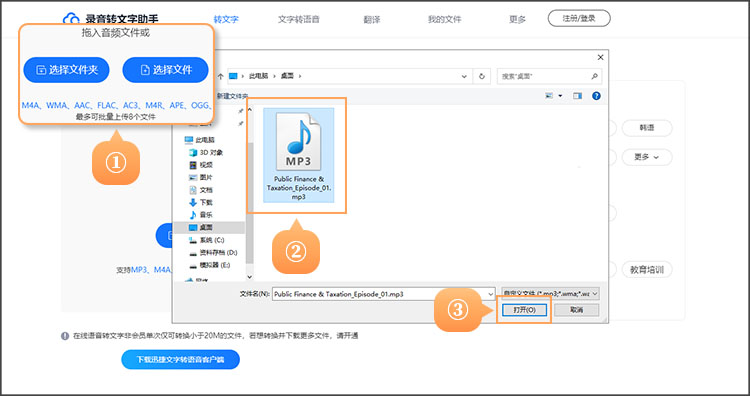Click the 选择文件夹 button
The width and height of the screenshot is (750, 396).
pyautogui.click(x=66, y=70)
